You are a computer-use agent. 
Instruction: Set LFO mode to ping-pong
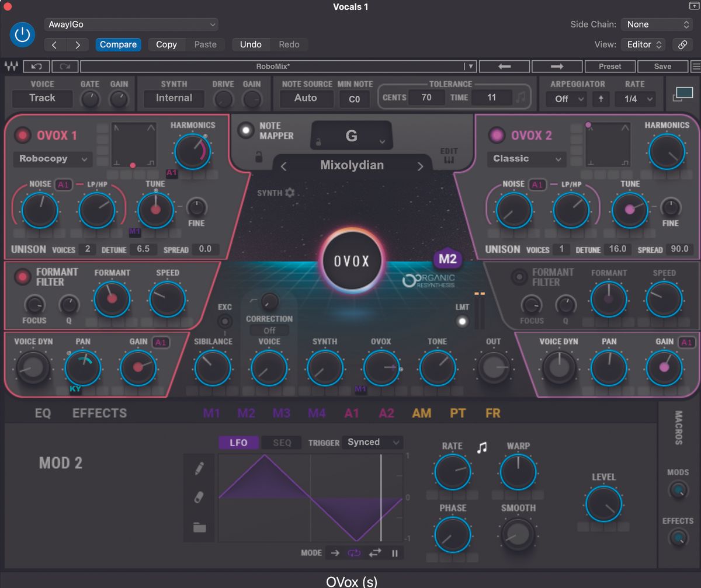coord(376,552)
